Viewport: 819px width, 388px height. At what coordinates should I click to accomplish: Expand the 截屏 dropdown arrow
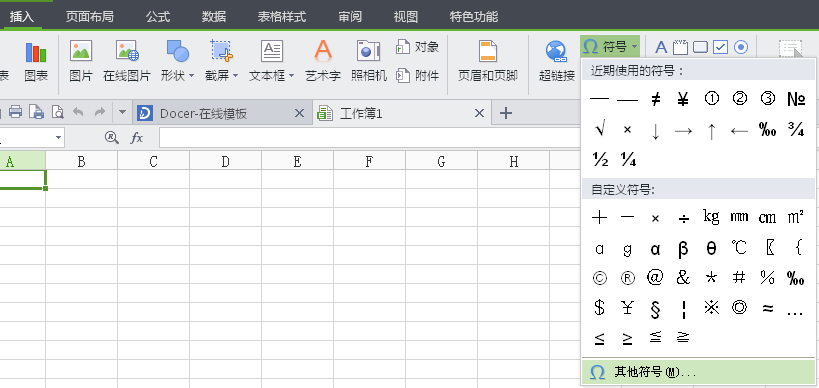pyautogui.click(x=235, y=76)
